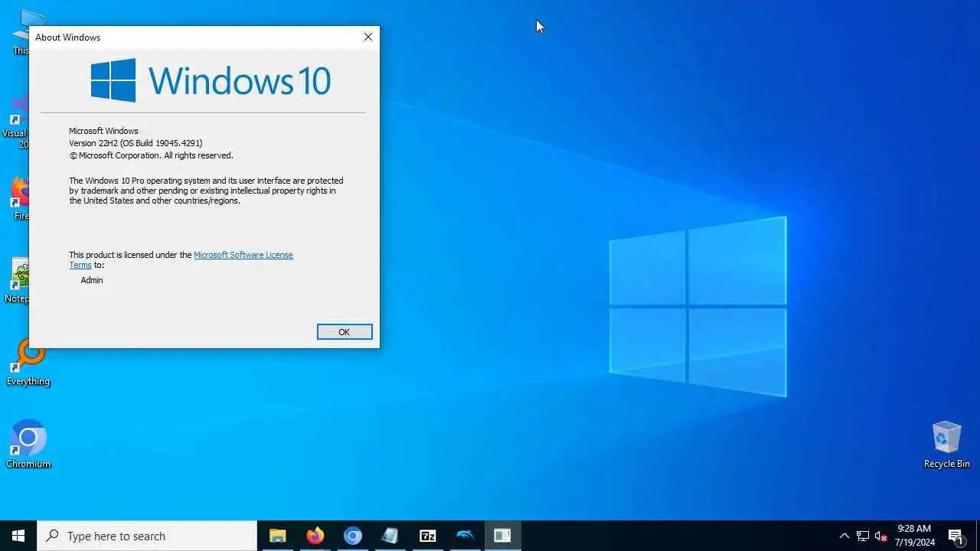The height and width of the screenshot is (551, 980).
Task: Open the Action Center notification icon
Action: click(x=955, y=536)
